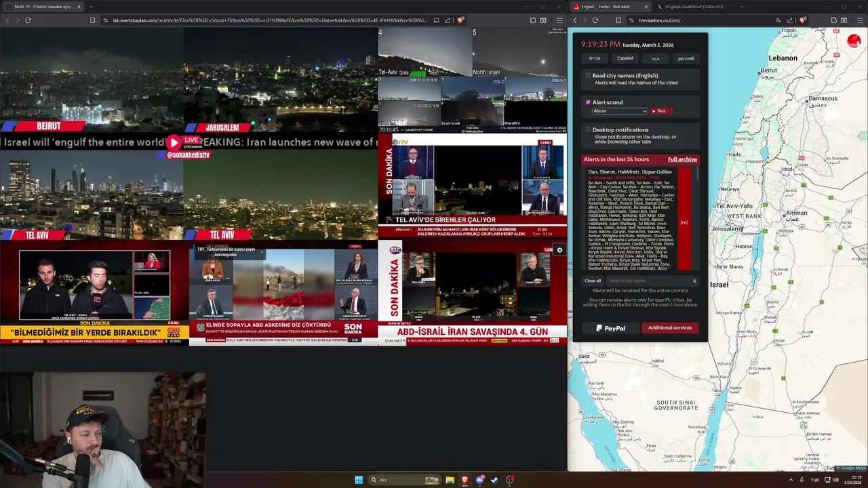Click share icon in Red Alert address bar

click(x=791, y=20)
